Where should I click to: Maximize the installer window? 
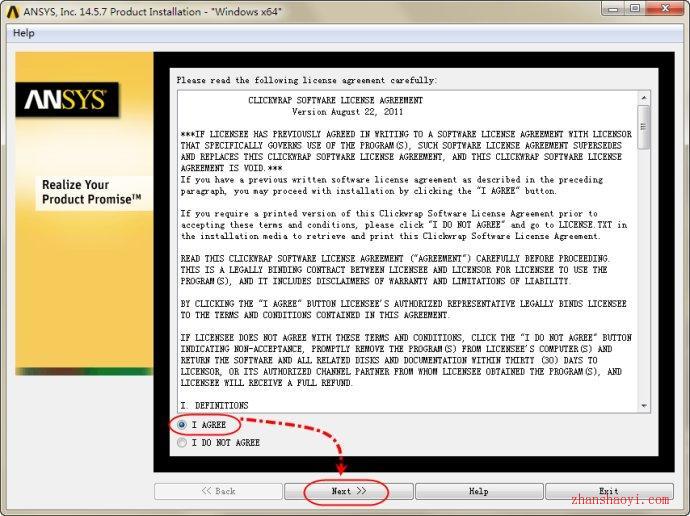click(635, 8)
